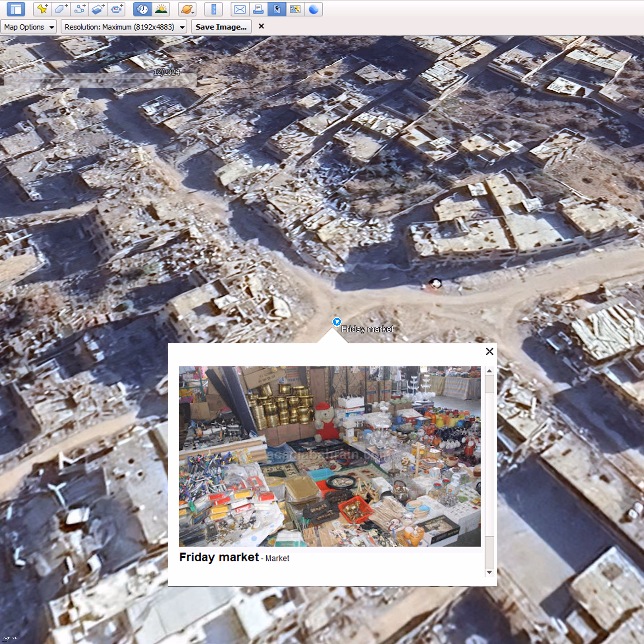Click the Friday market photo thumbnail
This screenshot has width=644, height=644.
(x=330, y=456)
